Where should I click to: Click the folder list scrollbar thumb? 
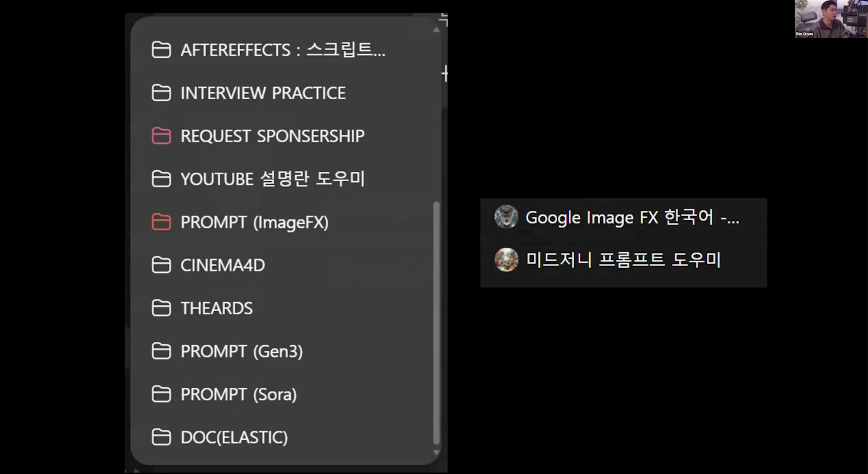[436, 323]
